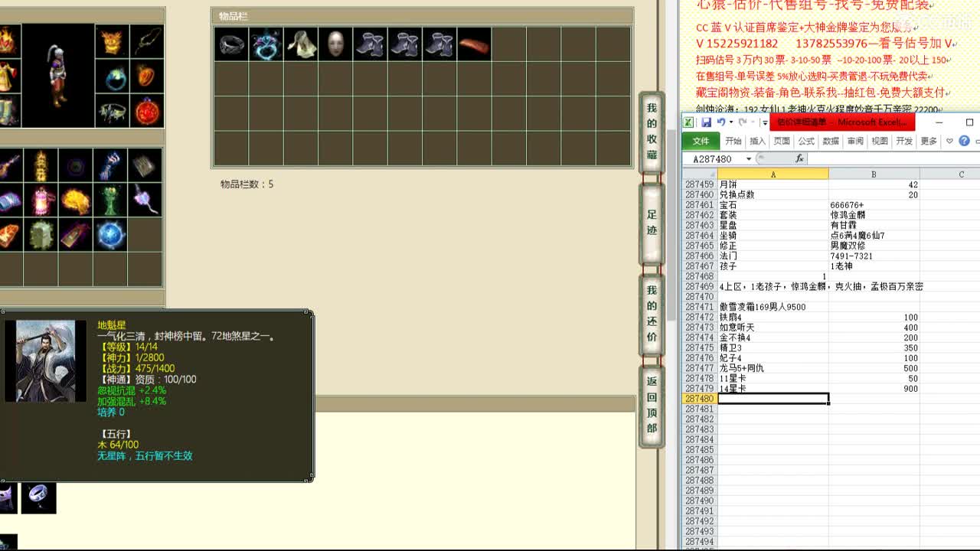This screenshot has width=980, height=551.
Task: Open the 文件 menu in Excel
Action: coord(701,141)
